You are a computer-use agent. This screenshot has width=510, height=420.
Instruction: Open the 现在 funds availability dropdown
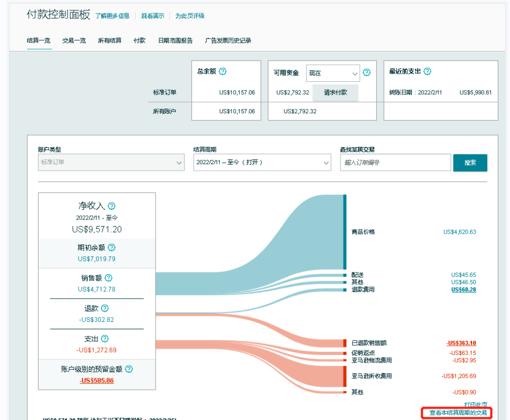pos(333,73)
